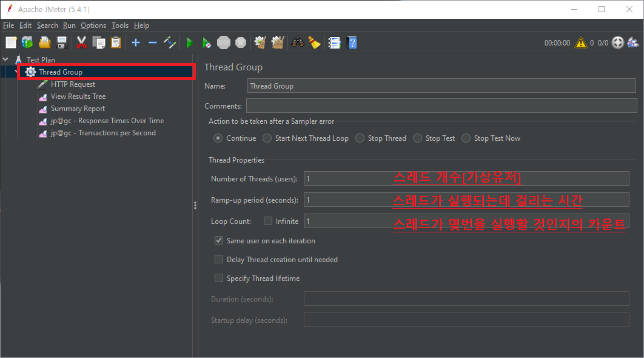Image resolution: width=644 pixels, height=358 pixels.
Task: Open Search with binoculars icon
Action: [297, 42]
